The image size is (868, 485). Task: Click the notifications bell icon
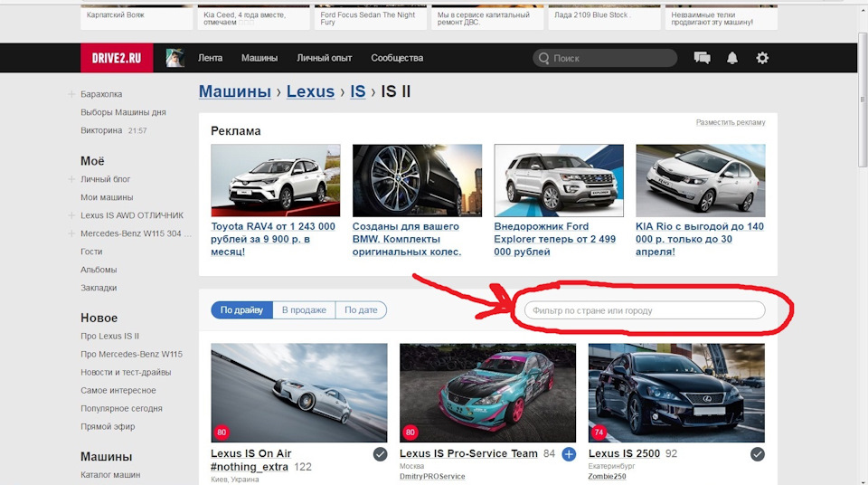pos(732,58)
